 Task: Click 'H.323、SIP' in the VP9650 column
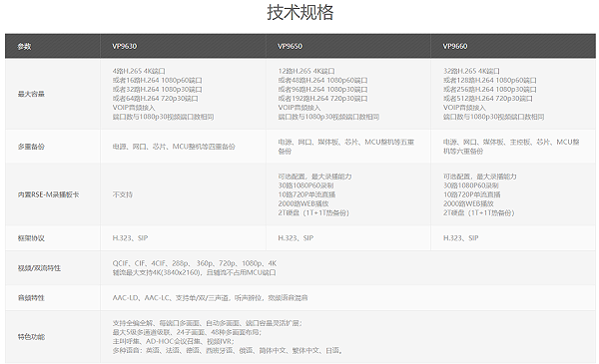pyautogui.click(x=296, y=238)
